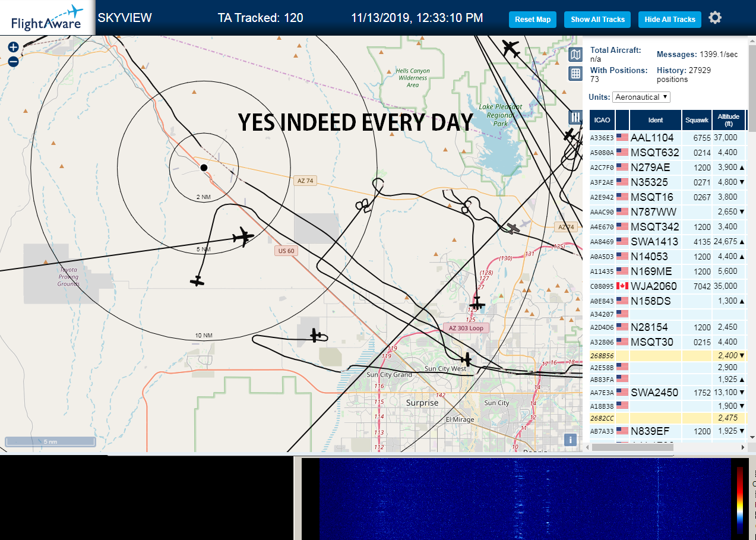Screen dimensions: 756x540
Task: Click scroll-right arrow under the aircraft table
Action: click(742, 447)
